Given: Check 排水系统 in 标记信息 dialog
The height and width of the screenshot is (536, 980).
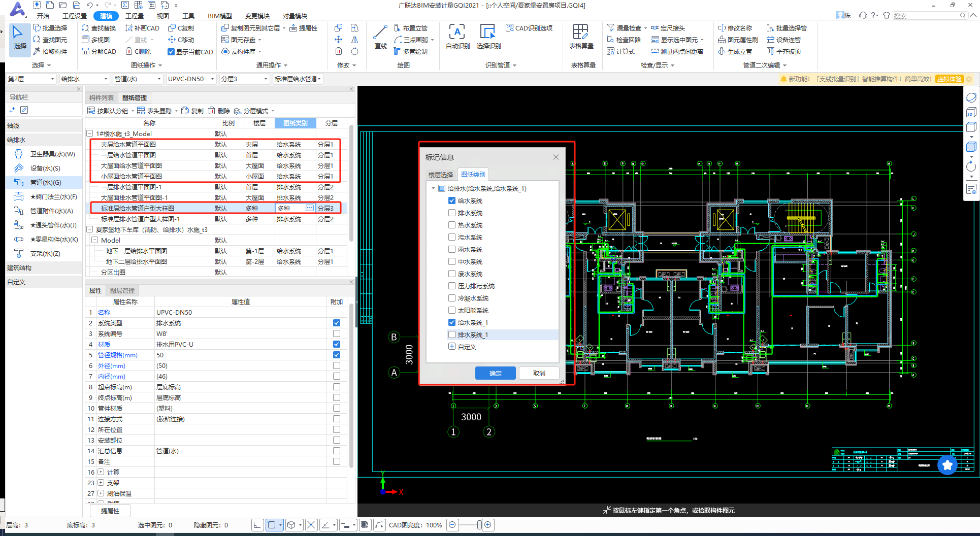Looking at the screenshot, I should (x=452, y=213).
